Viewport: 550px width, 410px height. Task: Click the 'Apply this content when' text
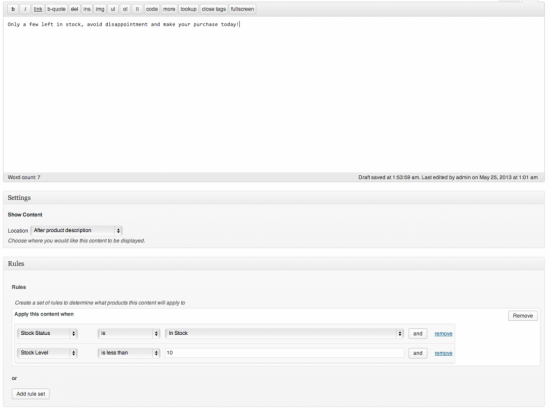pyautogui.click(x=44, y=314)
